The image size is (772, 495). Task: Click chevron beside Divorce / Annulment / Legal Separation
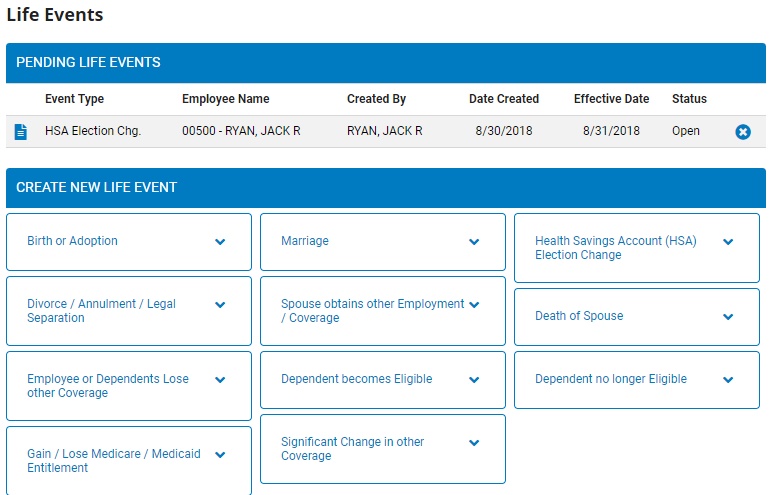[220, 305]
